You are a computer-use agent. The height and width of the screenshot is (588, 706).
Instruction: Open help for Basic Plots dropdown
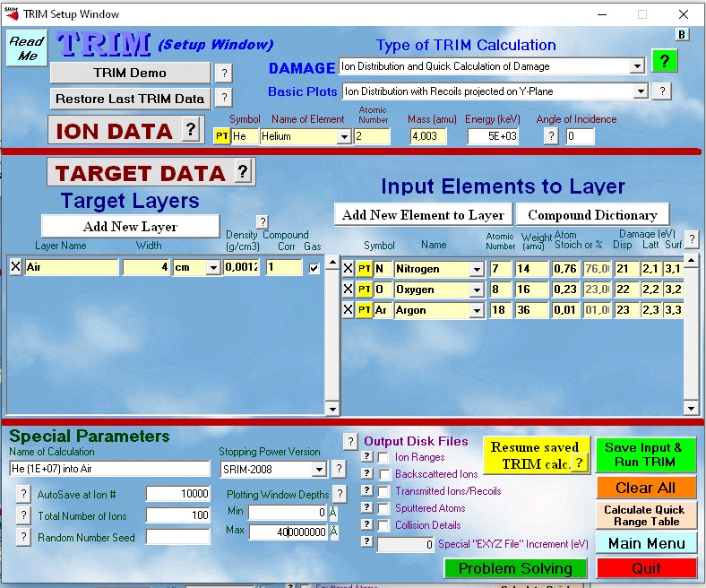click(x=662, y=91)
